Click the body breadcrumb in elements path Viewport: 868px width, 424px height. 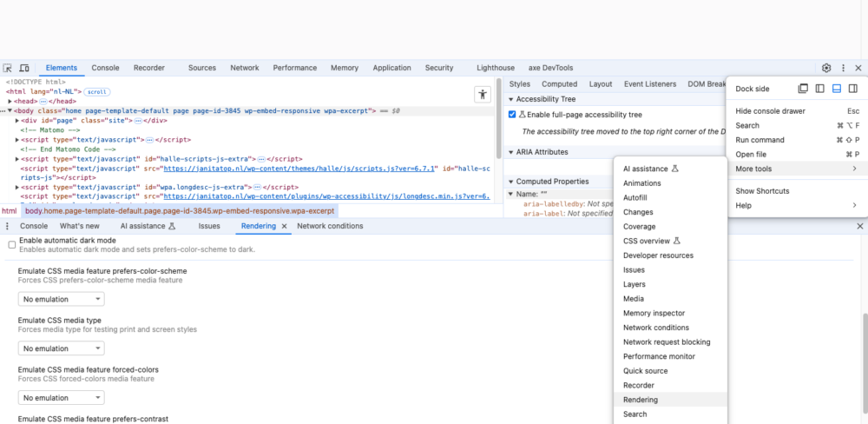click(x=180, y=211)
